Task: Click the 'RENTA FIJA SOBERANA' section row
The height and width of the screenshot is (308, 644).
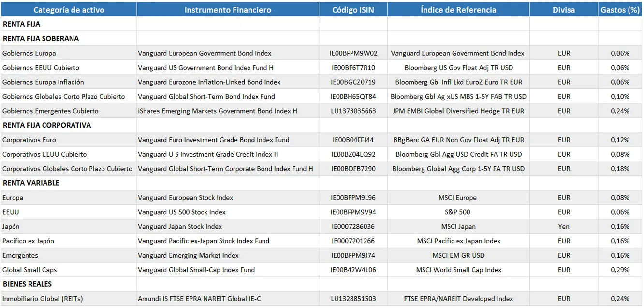Action: pyautogui.click(x=41, y=39)
